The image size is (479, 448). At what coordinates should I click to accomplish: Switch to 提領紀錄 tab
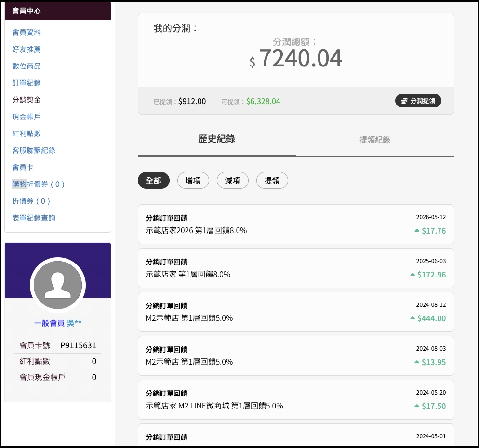pos(375,140)
